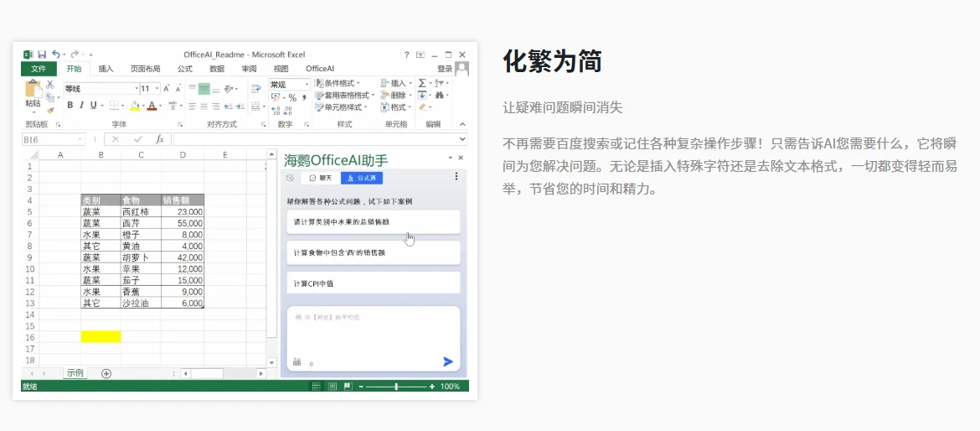
Task: Click the Paste clipboard icon
Action: [x=33, y=90]
